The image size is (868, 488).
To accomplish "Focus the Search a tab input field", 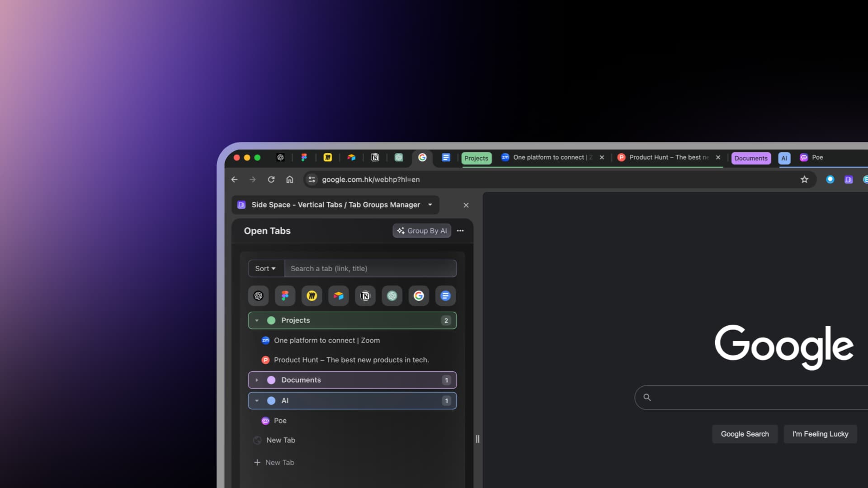I will tap(370, 268).
